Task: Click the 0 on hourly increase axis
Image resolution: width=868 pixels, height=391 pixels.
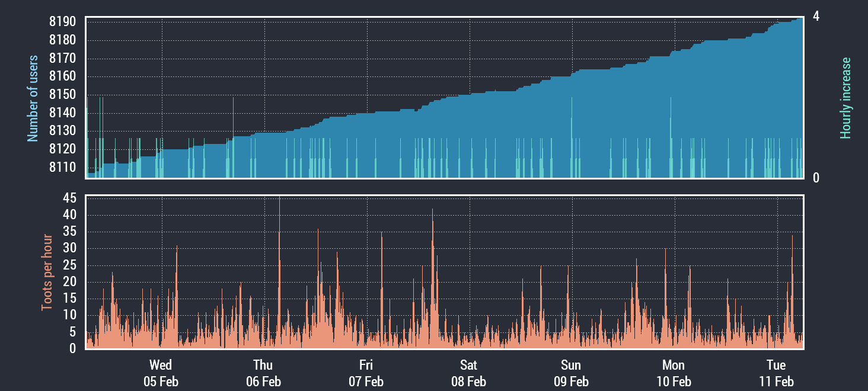Action: pyautogui.click(x=816, y=178)
